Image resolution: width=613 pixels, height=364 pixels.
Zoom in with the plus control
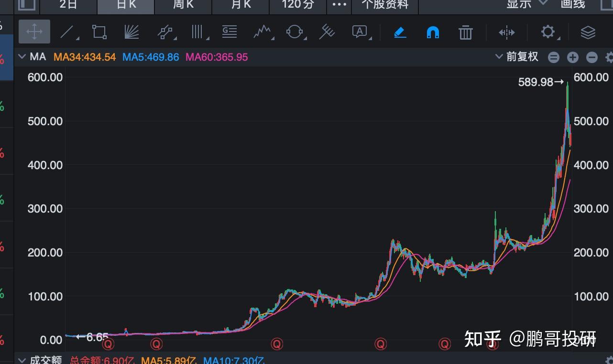[x=572, y=57]
